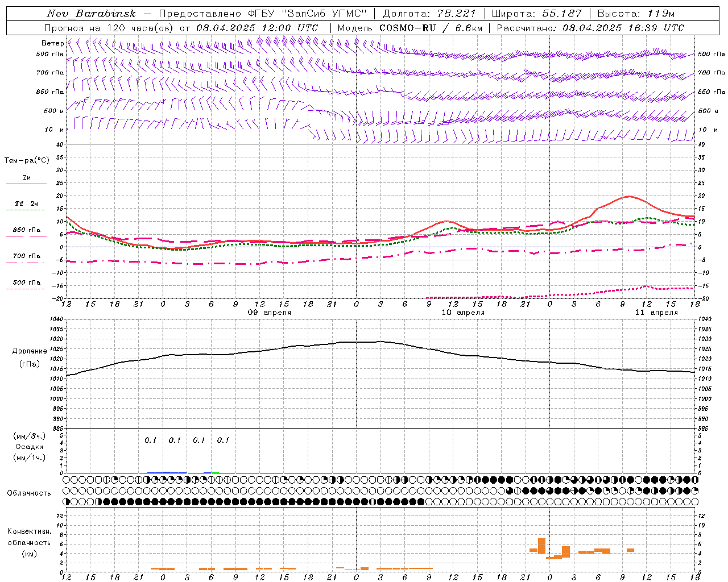The width and height of the screenshot is (728, 582).
Task: Click 'Рассчитано: 08.04.2025 16:39 UTC' timestamp
Action: (x=590, y=28)
